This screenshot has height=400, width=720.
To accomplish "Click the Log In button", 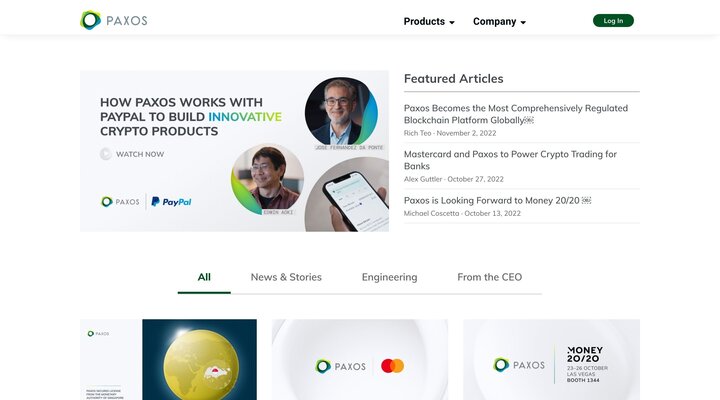I will [x=613, y=21].
